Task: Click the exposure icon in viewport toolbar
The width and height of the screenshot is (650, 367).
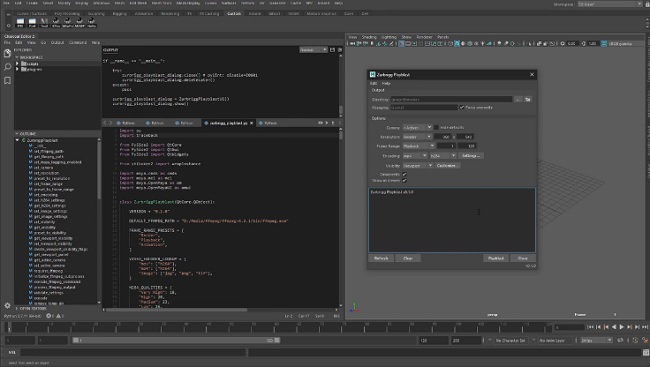Action: click(563, 44)
